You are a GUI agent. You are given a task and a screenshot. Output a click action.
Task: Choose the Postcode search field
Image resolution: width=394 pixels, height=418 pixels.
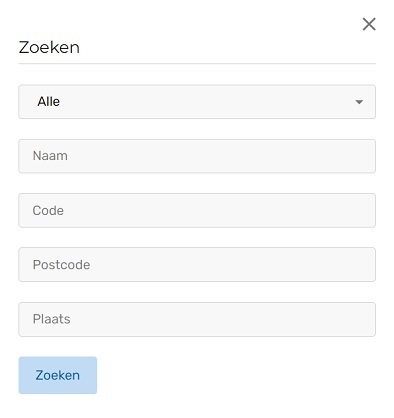[x=197, y=265]
